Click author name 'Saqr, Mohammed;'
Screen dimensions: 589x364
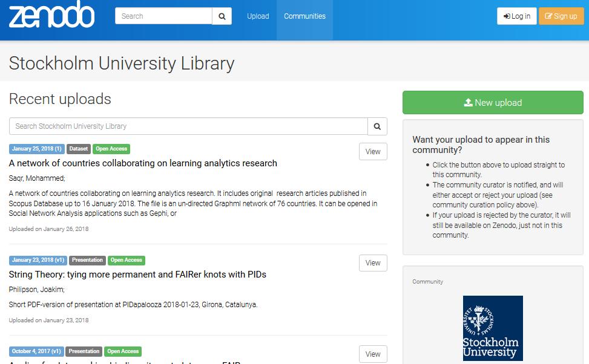click(x=37, y=178)
